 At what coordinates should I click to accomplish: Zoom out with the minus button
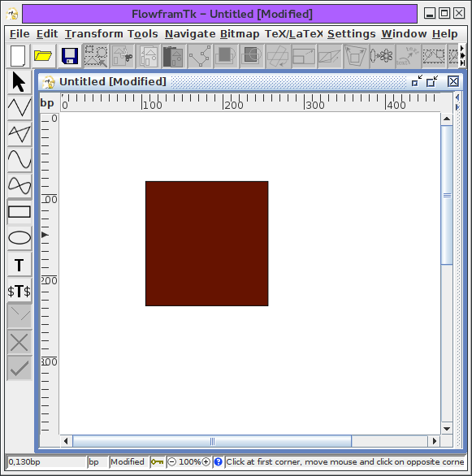click(171, 461)
